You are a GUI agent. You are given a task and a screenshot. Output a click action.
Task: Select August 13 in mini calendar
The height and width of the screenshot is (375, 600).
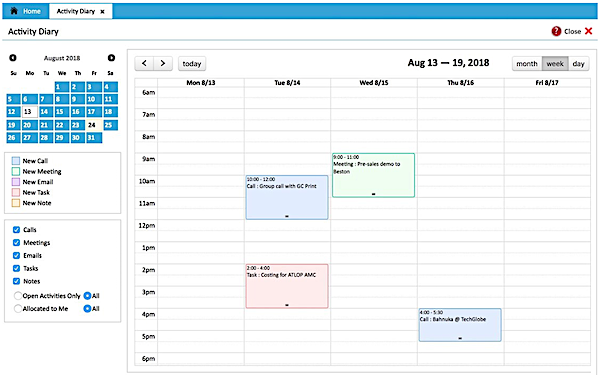(x=29, y=112)
